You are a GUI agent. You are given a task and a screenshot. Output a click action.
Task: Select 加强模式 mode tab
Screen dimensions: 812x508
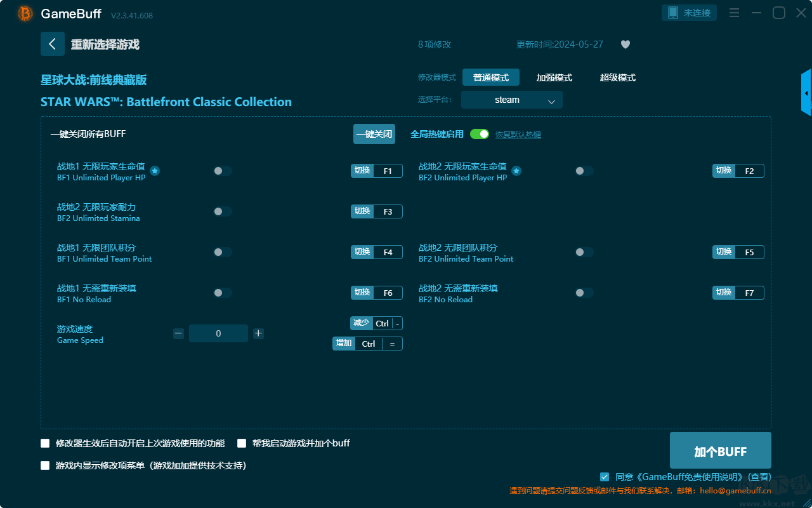pos(554,77)
